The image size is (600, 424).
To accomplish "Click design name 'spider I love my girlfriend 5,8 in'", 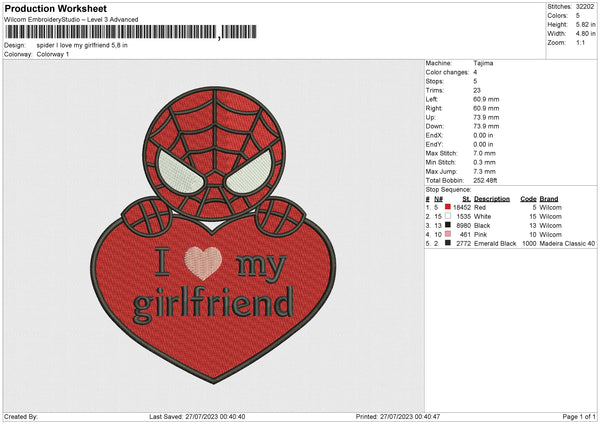I will point(82,45).
